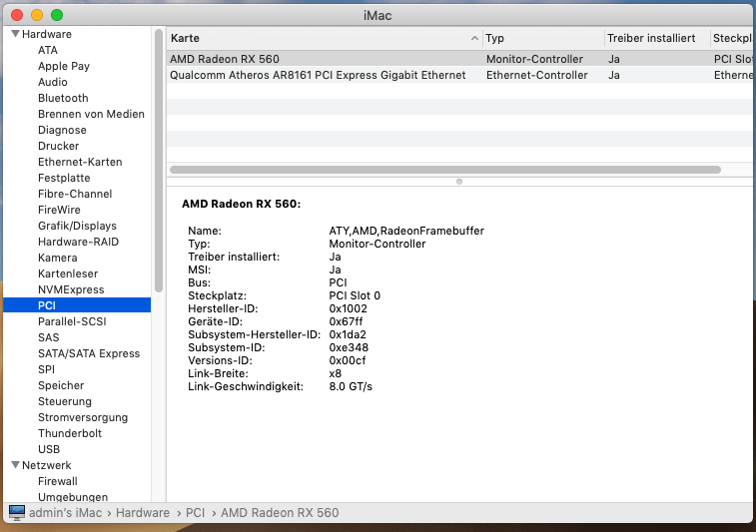Click the iMac computer icon in path bar
This screenshot has height=532, width=756.
[x=17, y=513]
